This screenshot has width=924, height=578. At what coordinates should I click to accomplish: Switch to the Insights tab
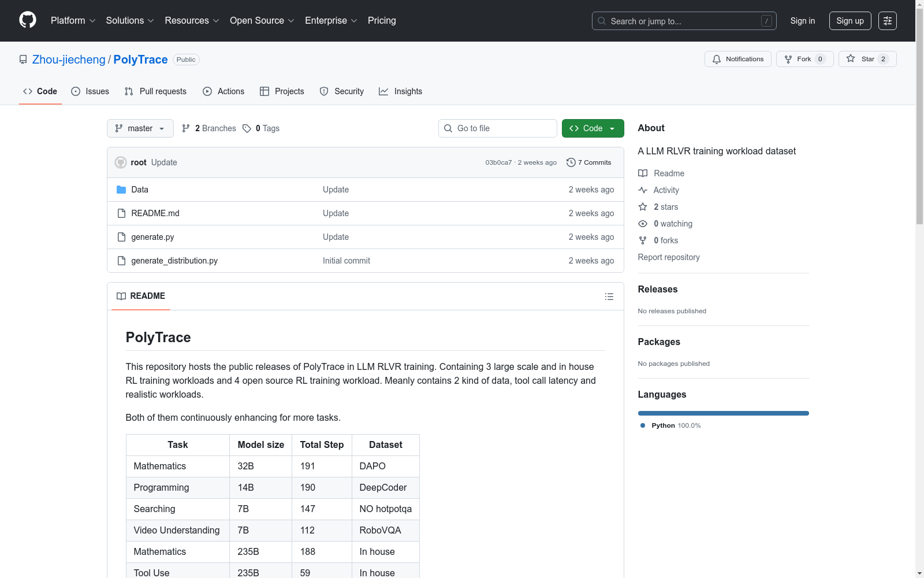[x=401, y=91]
